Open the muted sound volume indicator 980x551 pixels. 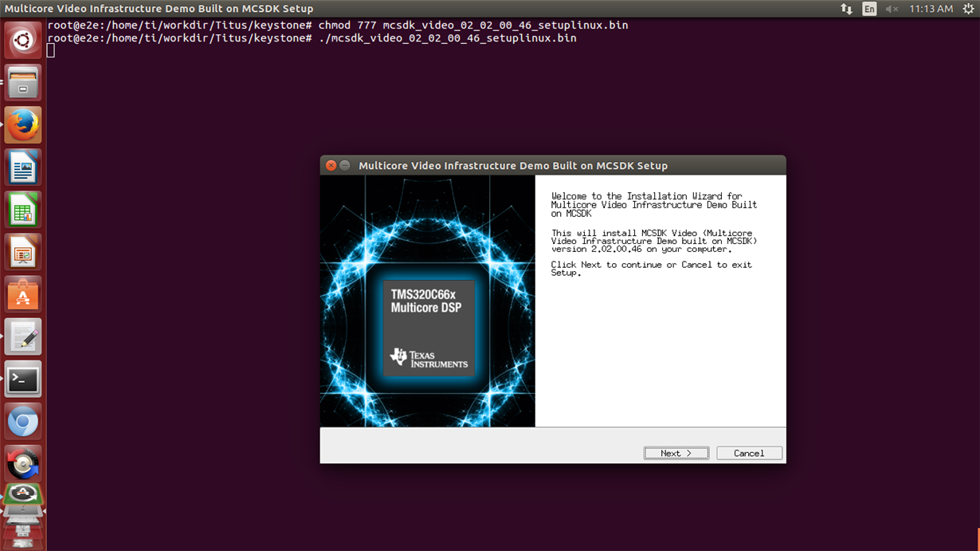coord(892,9)
